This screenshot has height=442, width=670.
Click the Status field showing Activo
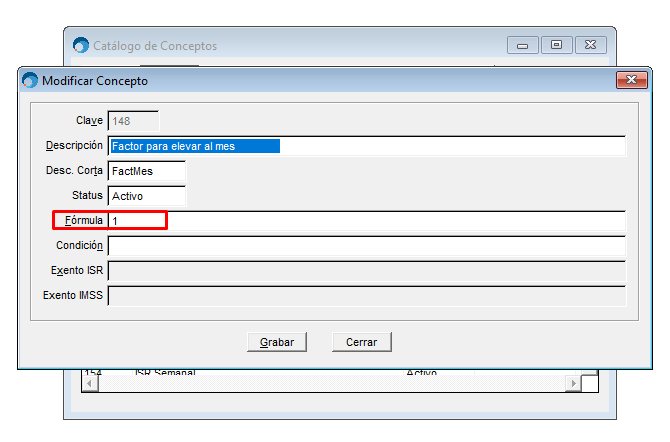(x=146, y=196)
